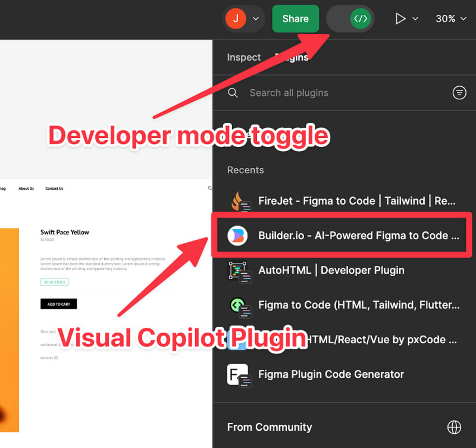The height and width of the screenshot is (448, 476).
Task: Click the orange product image on canvas
Action: (10, 330)
